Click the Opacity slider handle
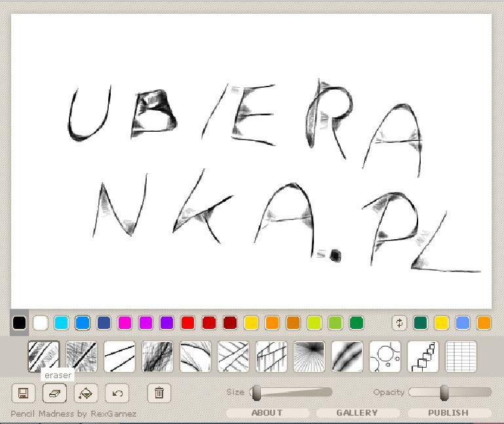Screen dimensions: 504x424 pyautogui.click(x=444, y=393)
